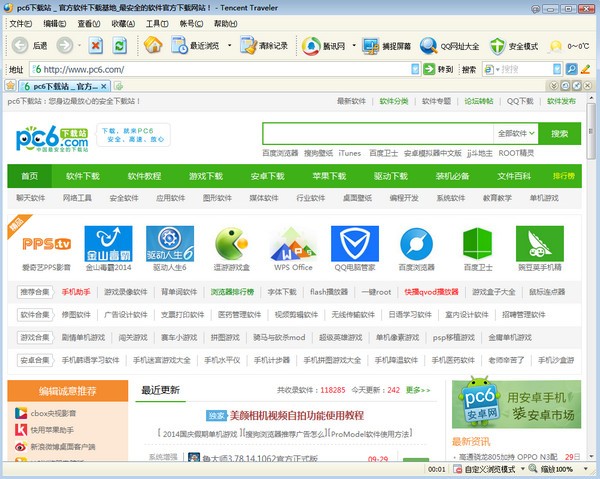Click the page vertical scrollbar thumb
The image size is (600, 479).
tap(590, 131)
